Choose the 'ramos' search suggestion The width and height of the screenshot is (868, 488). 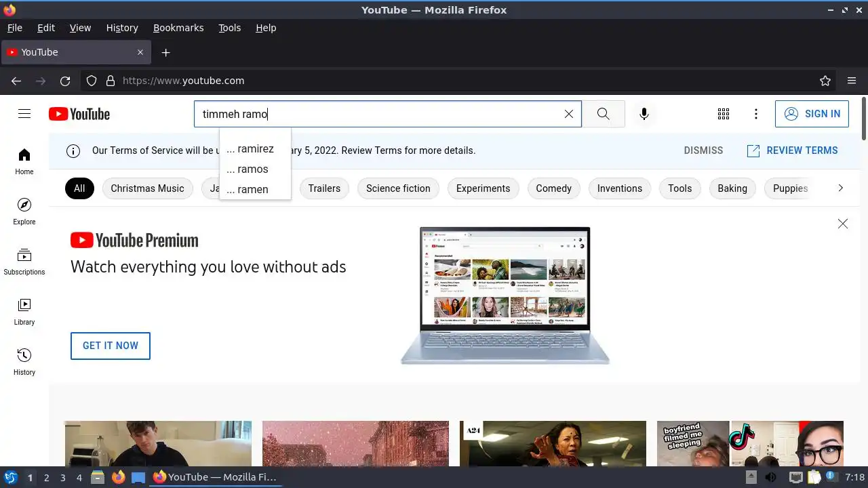pyautogui.click(x=255, y=169)
